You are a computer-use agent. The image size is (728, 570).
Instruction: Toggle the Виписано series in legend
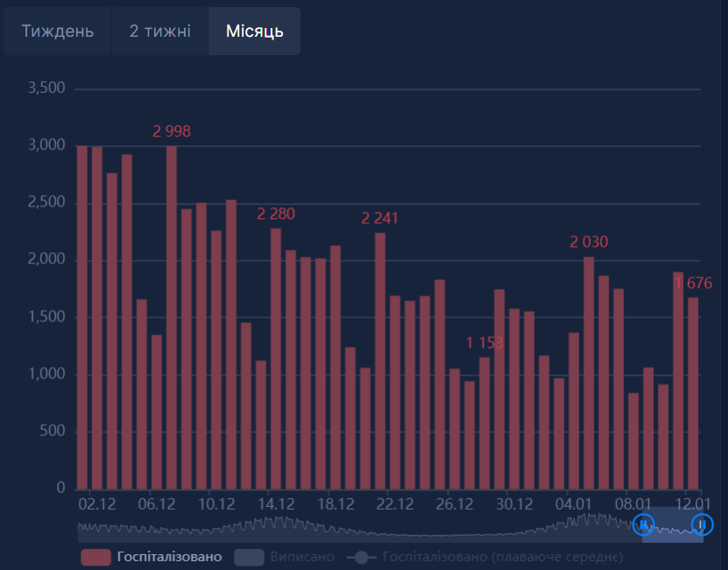coord(301,557)
